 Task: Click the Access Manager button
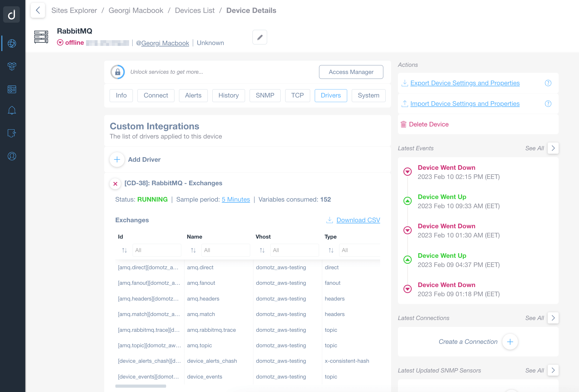(351, 72)
